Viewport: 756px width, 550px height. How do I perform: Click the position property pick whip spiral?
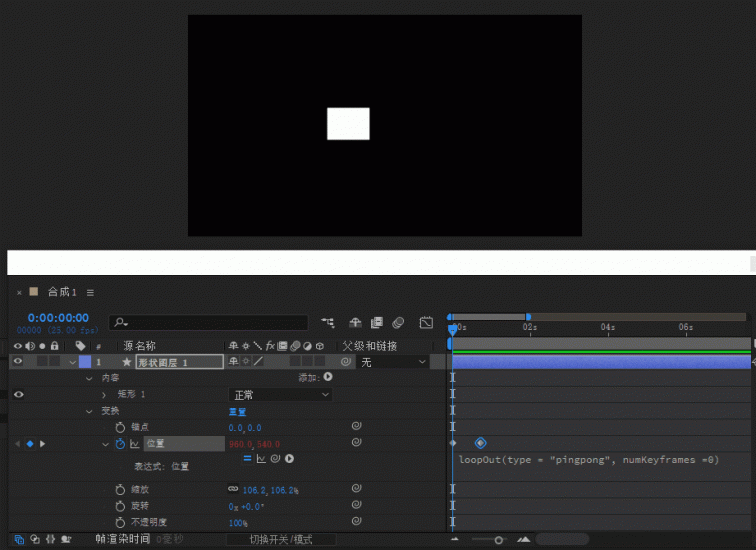[356, 442]
